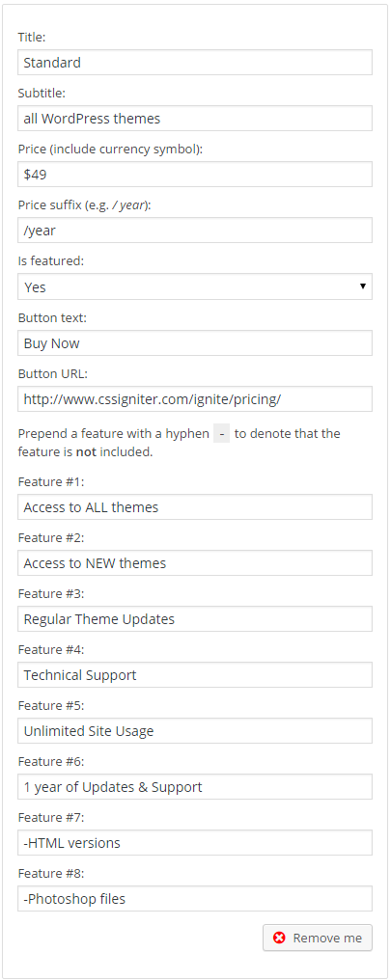The width and height of the screenshot is (391, 980).
Task: Select Feature #7 field -HTML versions
Action: [195, 842]
